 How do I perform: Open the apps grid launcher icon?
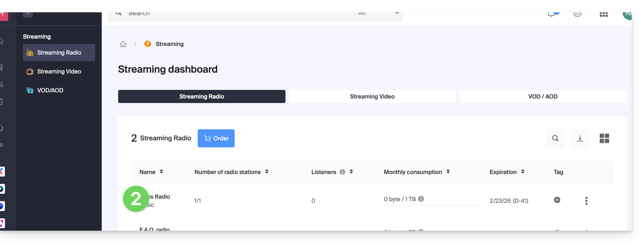click(603, 14)
